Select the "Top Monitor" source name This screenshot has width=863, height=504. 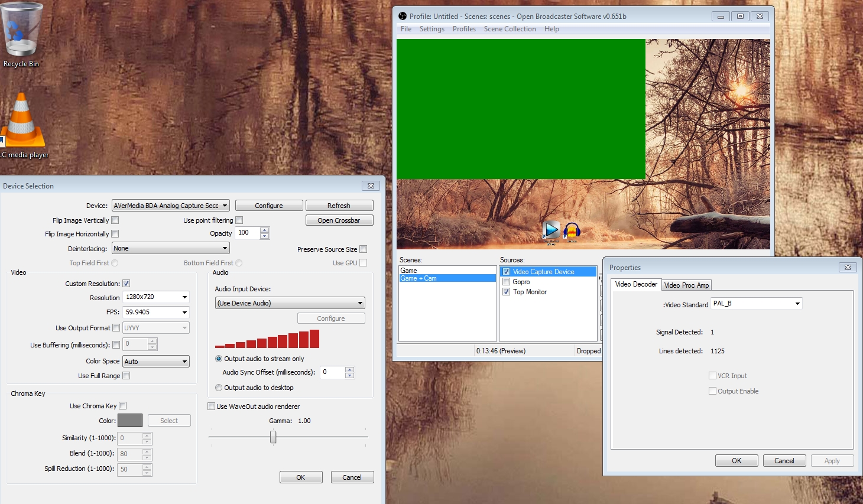click(530, 292)
